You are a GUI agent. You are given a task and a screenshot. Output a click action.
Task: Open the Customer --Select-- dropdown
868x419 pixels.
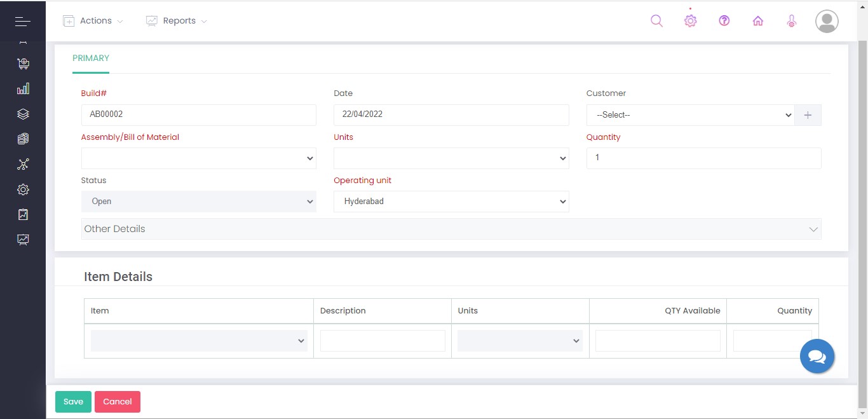tap(691, 114)
